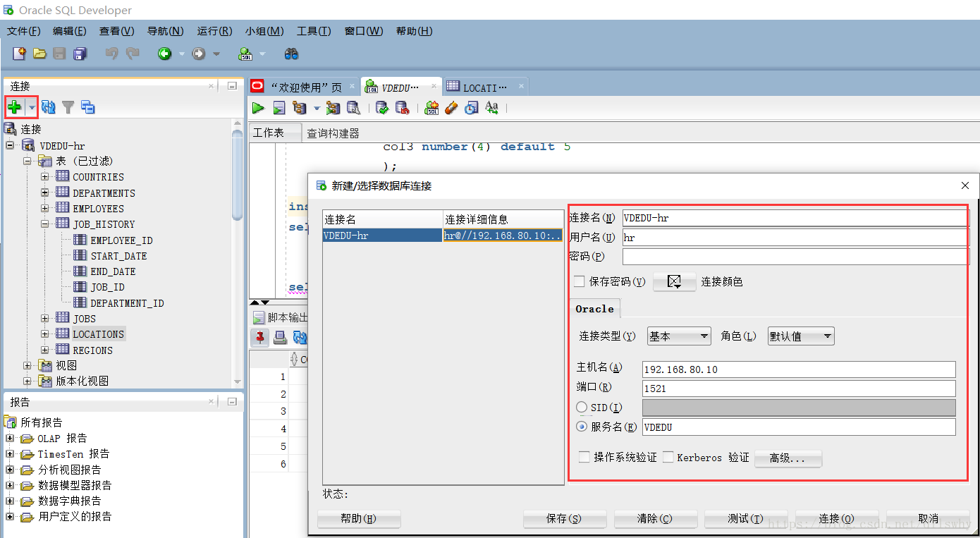
Task: Click the Refresh connections icon
Action: (48, 107)
